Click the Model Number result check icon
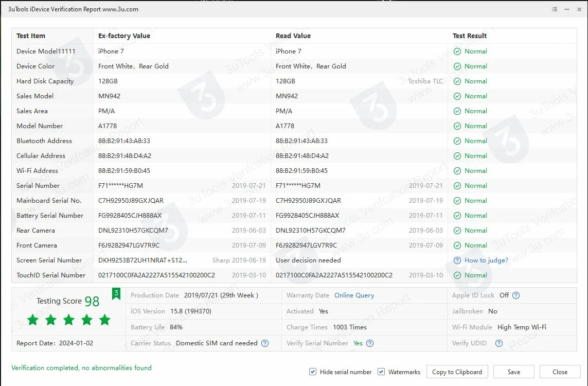Image resolution: width=588 pixels, height=386 pixels. pyautogui.click(x=457, y=126)
